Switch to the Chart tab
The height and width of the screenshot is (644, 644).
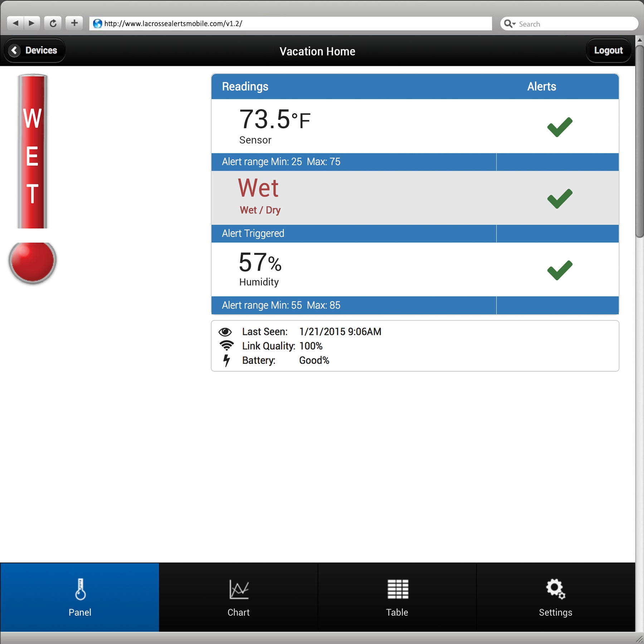coord(239,597)
